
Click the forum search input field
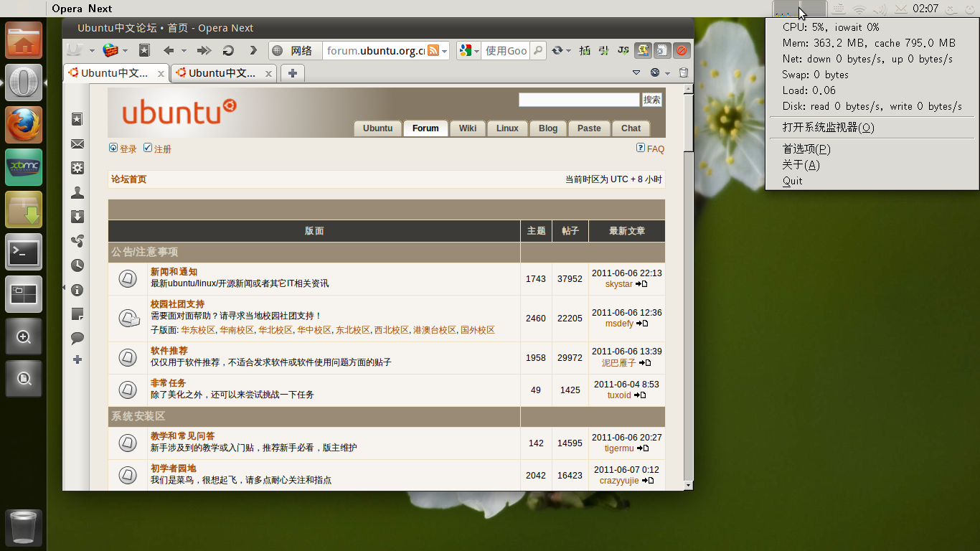point(579,100)
